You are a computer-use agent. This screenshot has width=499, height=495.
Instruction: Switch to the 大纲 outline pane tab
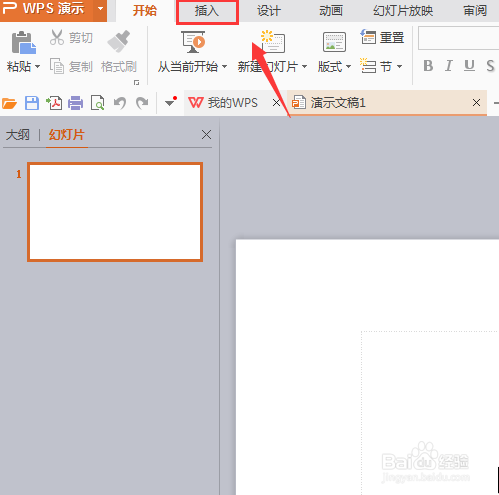18,135
